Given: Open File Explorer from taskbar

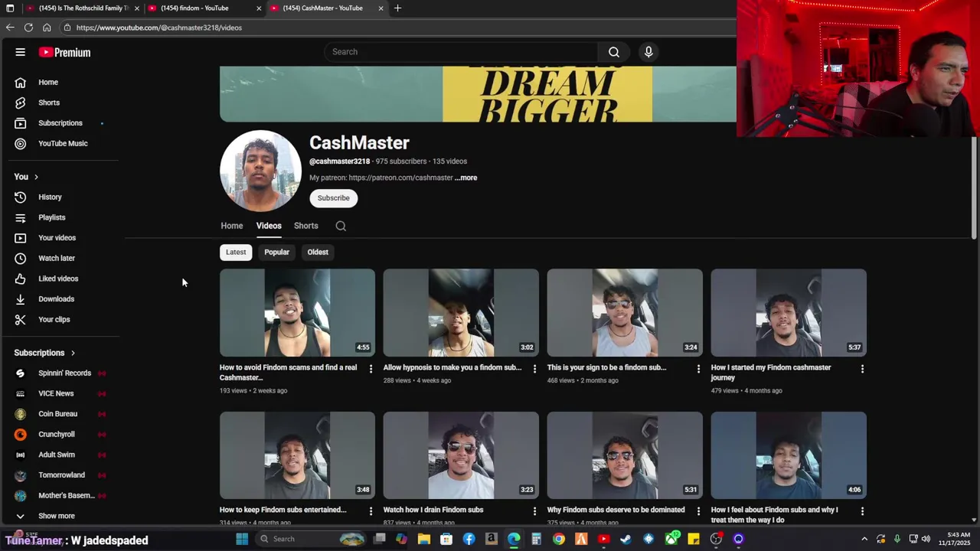Looking at the screenshot, I should (x=424, y=539).
